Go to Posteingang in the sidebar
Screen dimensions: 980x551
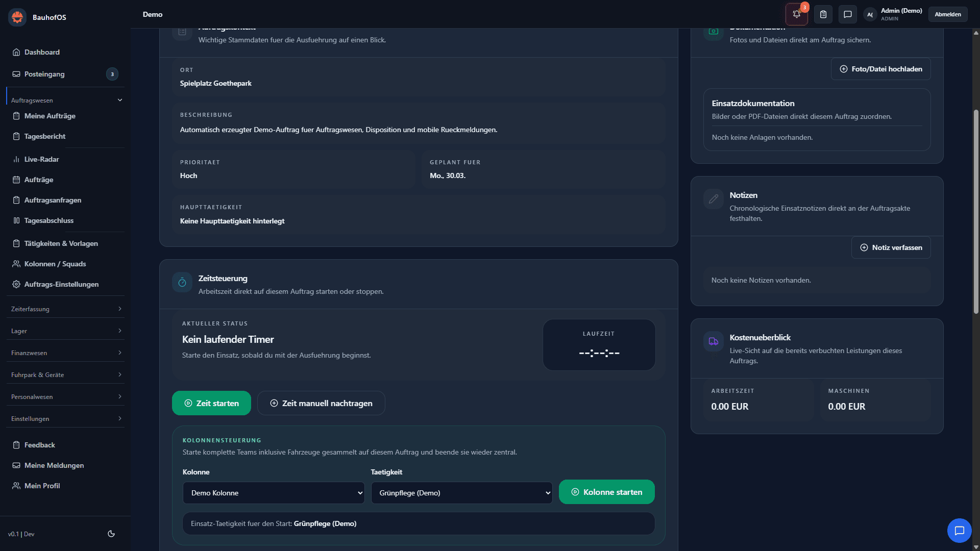44,74
